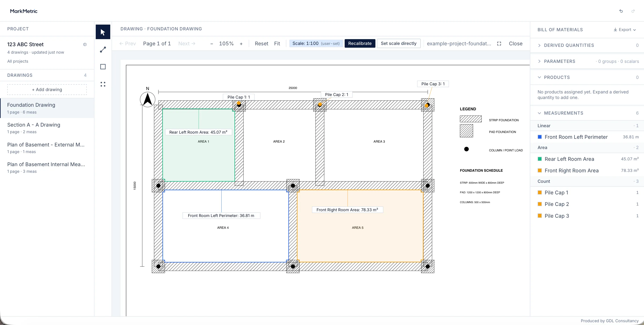Image resolution: width=644 pixels, height=325 pixels.
Task: Click the 123 ABC Street project title
Action: pyautogui.click(x=25, y=44)
